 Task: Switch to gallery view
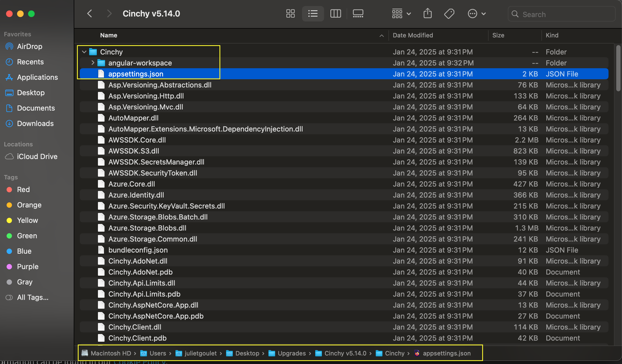pos(358,13)
